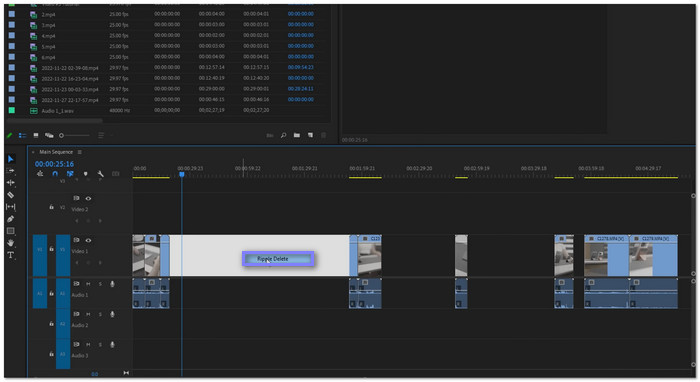Open Timeline Display Settings wrench
Viewport: 700px width, 382px height.
click(100, 174)
